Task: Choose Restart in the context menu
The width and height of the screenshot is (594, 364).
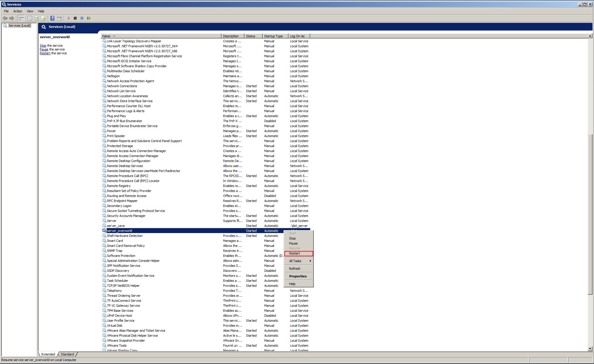Action: coord(295,253)
